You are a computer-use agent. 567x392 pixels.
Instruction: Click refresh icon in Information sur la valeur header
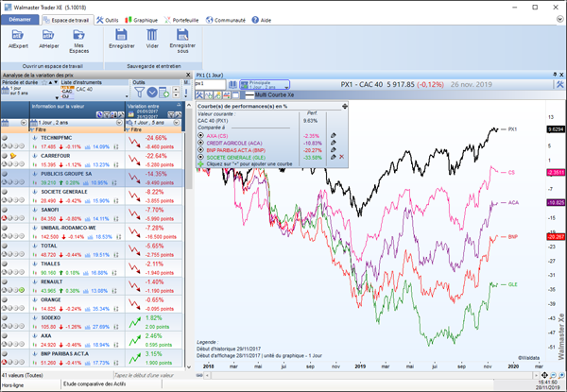[x=99, y=114]
